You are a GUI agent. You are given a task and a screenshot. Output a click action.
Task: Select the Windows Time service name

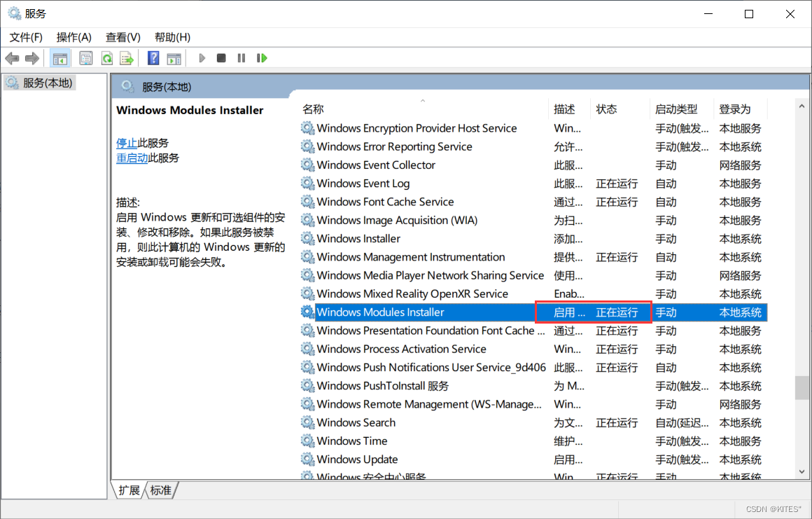pos(352,441)
